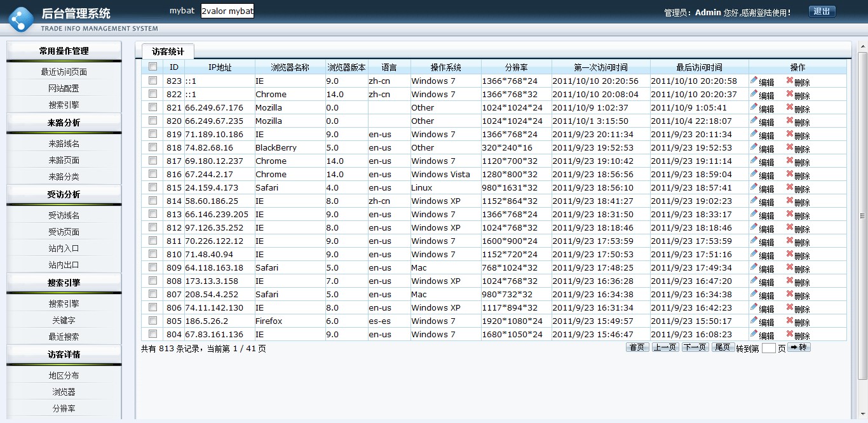This screenshot has height=423, width=868.
Task: Open 来路分类 in the sidebar
Action: point(64,177)
